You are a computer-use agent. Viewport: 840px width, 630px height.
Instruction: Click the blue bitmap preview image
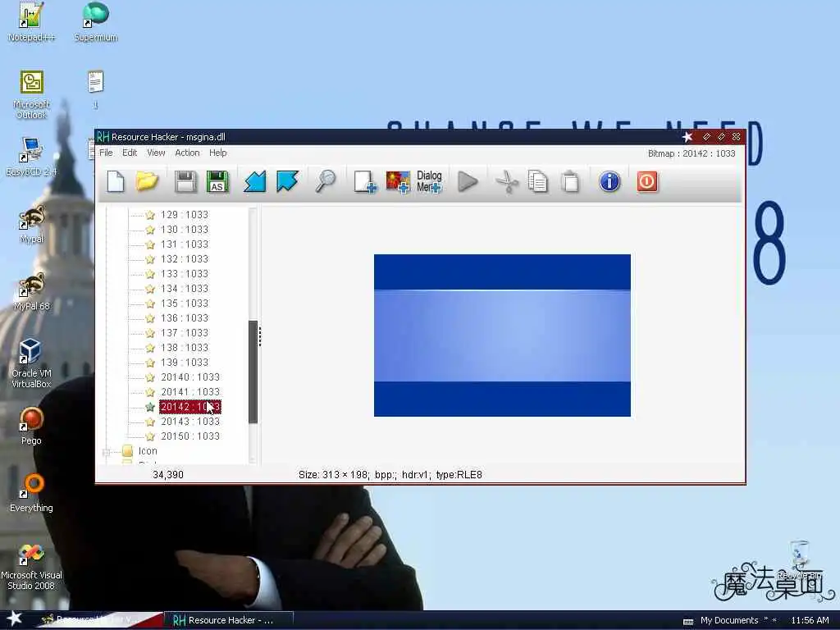tap(502, 336)
